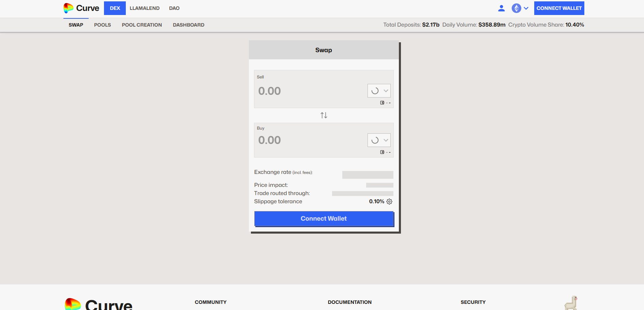Click the Ethereum network icon

point(516,8)
